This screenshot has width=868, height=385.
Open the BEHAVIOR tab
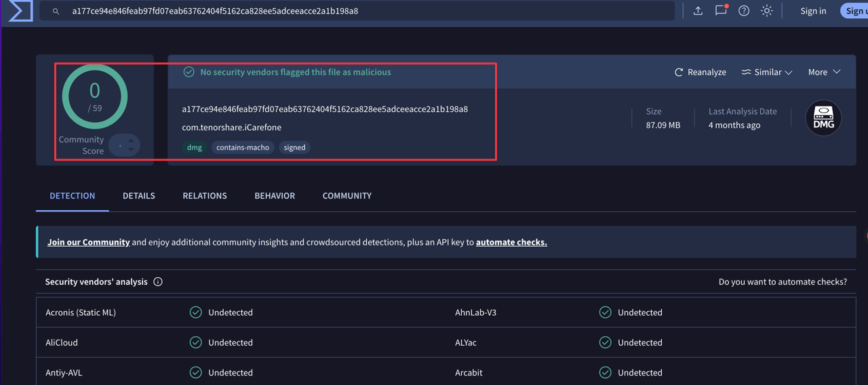275,196
